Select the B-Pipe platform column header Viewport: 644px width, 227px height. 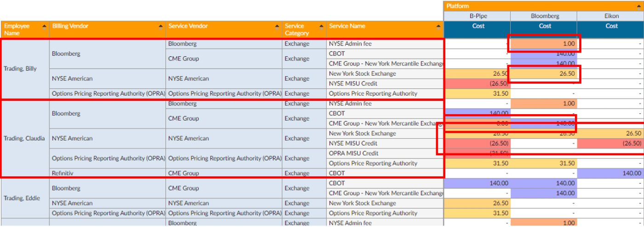click(x=477, y=16)
